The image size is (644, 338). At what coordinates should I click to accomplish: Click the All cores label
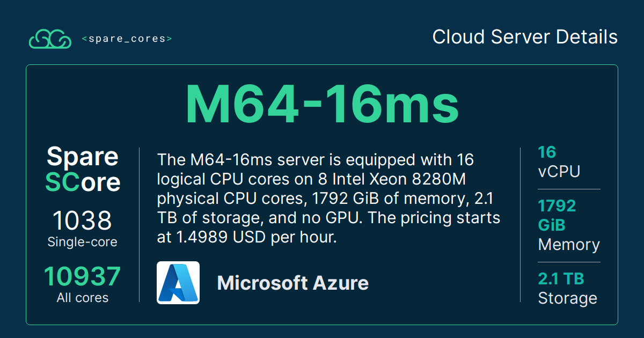pyautogui.click(x=82, y=298)
